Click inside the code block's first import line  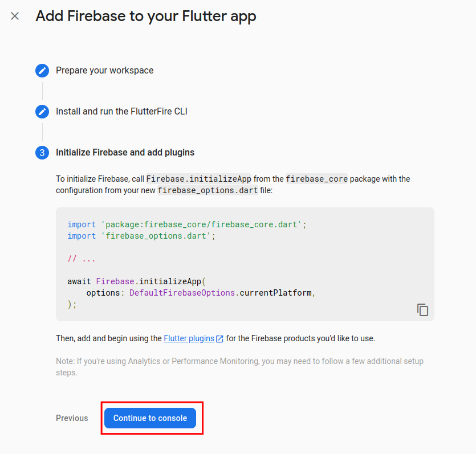[x=187, y=224]
